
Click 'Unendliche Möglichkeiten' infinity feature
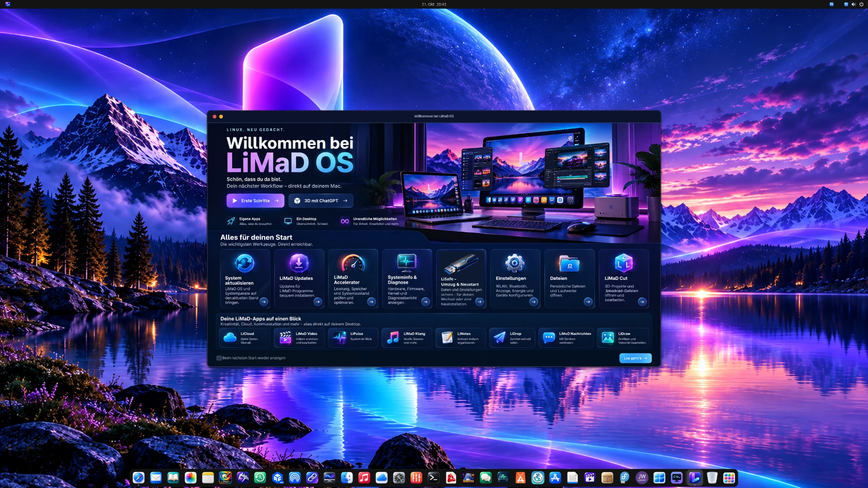370,221
